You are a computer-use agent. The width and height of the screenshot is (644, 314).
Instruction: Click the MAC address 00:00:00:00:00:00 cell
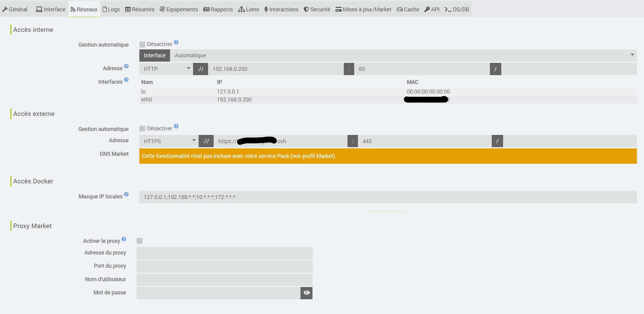pyautogui.click(x=428, y=92)
